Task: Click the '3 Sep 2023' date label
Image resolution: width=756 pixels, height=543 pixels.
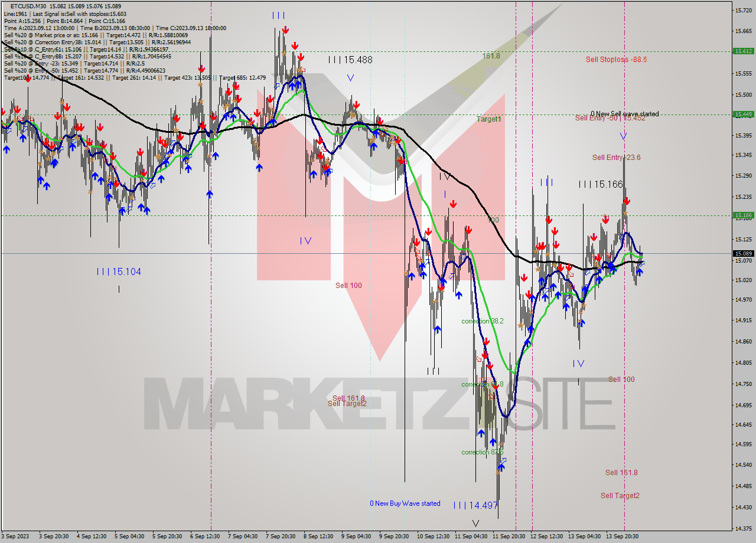Action: tap(15, 537)
